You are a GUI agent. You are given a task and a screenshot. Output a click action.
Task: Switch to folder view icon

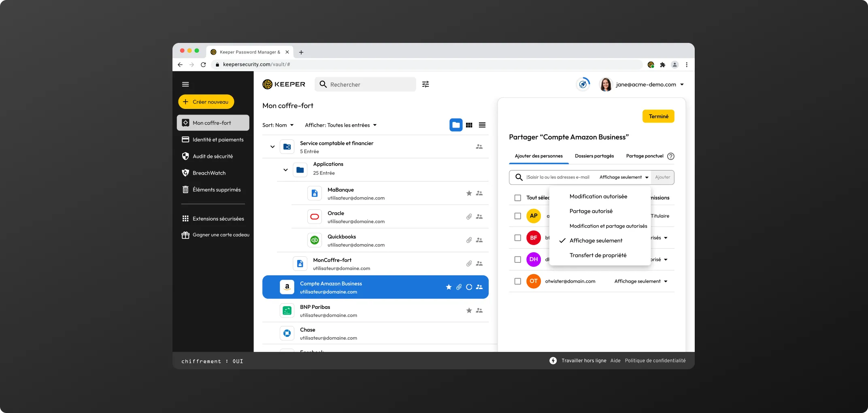(456, 125)
